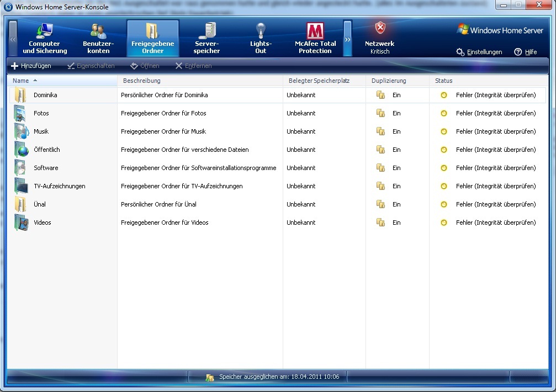Click the duplication icon in the Ünal row
Screen dimensions: 556x392
[380, 204]
